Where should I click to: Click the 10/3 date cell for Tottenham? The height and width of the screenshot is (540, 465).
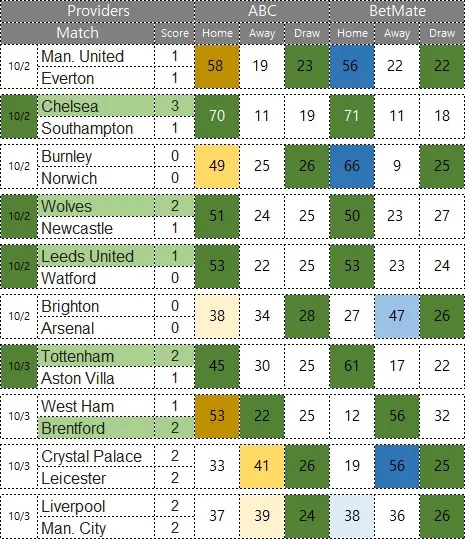[x=19, y=366]
